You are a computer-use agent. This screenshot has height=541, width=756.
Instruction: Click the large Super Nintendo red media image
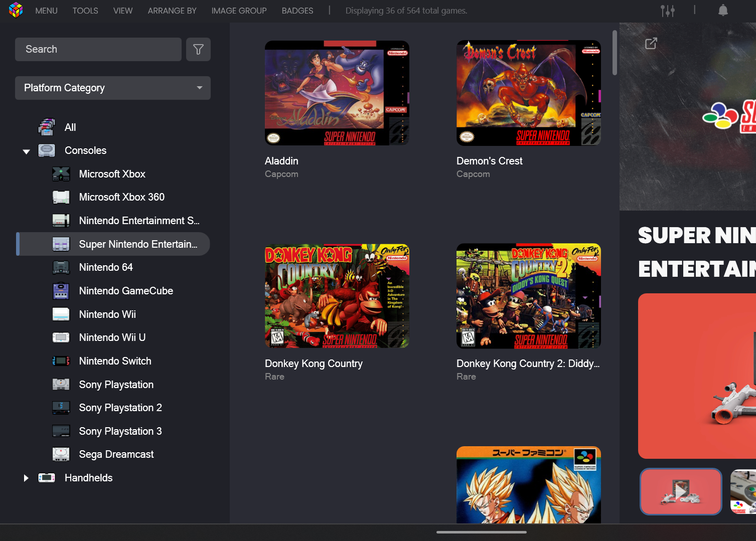(697, 376)
